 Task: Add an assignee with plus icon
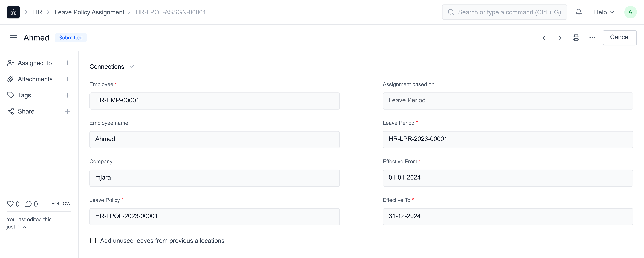click(68, 63)
